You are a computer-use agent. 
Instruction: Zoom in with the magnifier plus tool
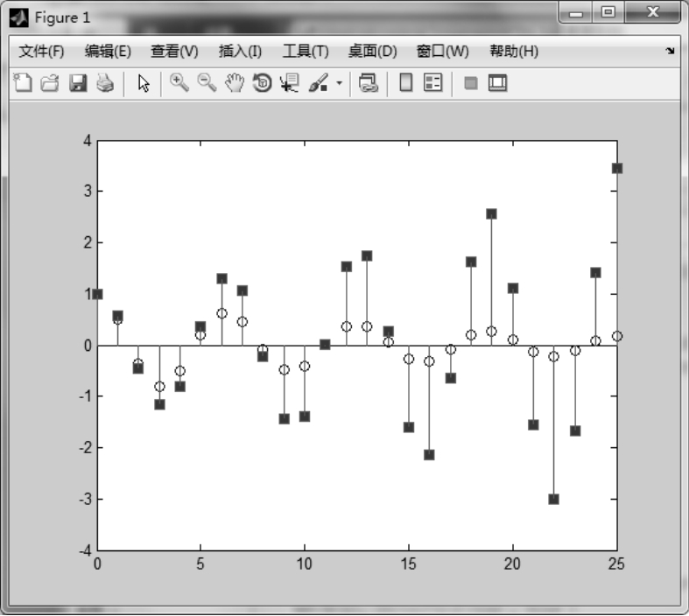point(179,83)
